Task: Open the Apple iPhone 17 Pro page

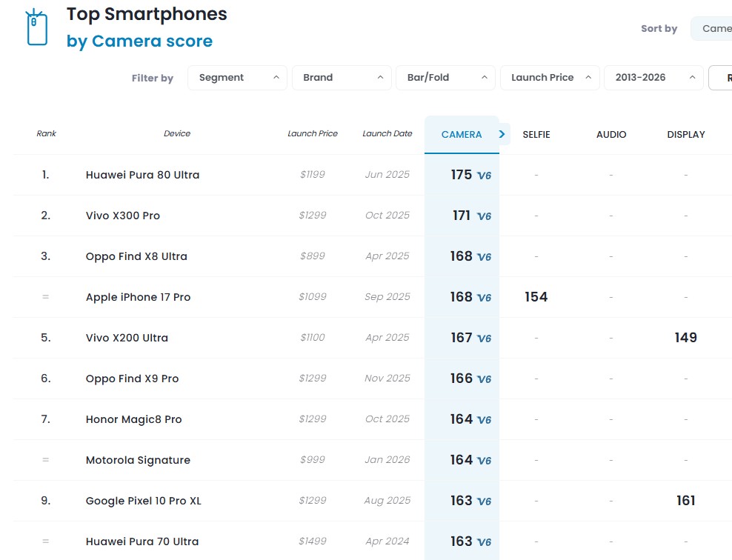Action: pos(138,297)
